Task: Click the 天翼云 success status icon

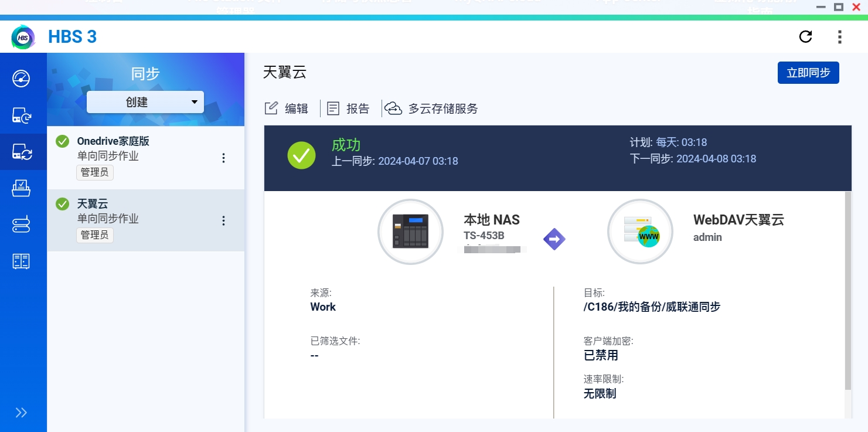Action: click(63, 204)
